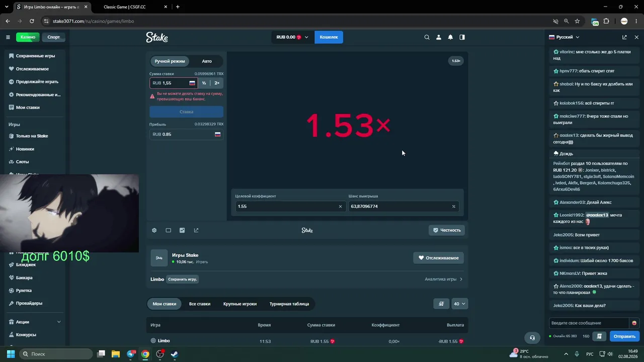Click the chat message input field
Viewport: 644px width, 362px height.
coord(589,323)
